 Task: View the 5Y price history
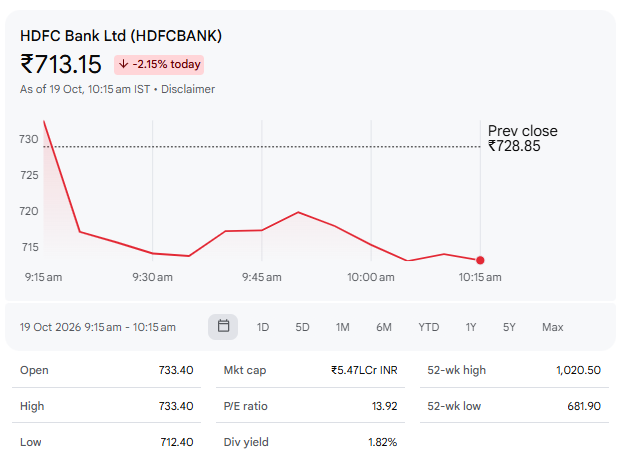509,327
